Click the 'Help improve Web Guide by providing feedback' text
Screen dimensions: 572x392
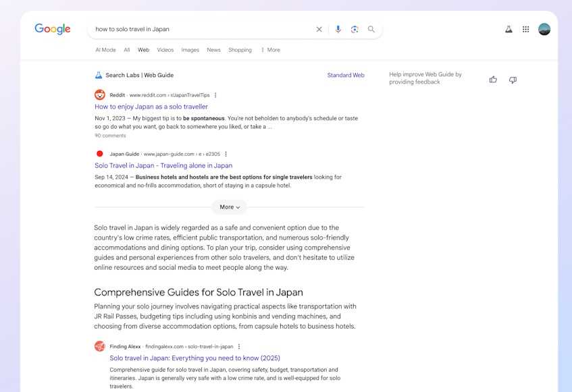[425, 78]
